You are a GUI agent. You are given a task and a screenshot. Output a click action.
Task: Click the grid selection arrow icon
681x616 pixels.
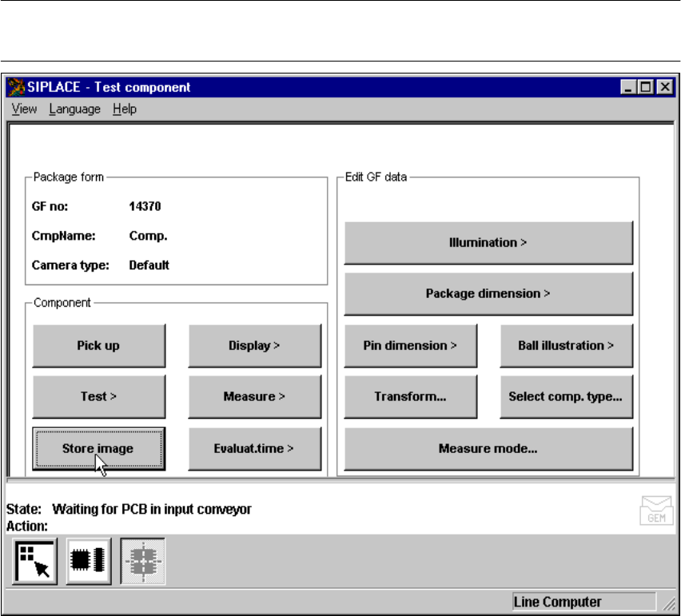(x=34, y=562)
